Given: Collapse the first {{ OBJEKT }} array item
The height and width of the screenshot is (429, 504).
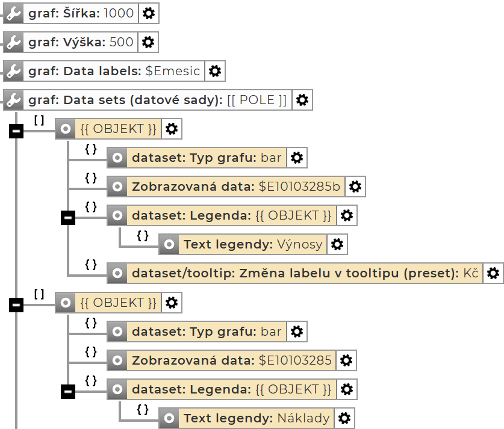Looking at the screenshot, I should tap(16, 131).
